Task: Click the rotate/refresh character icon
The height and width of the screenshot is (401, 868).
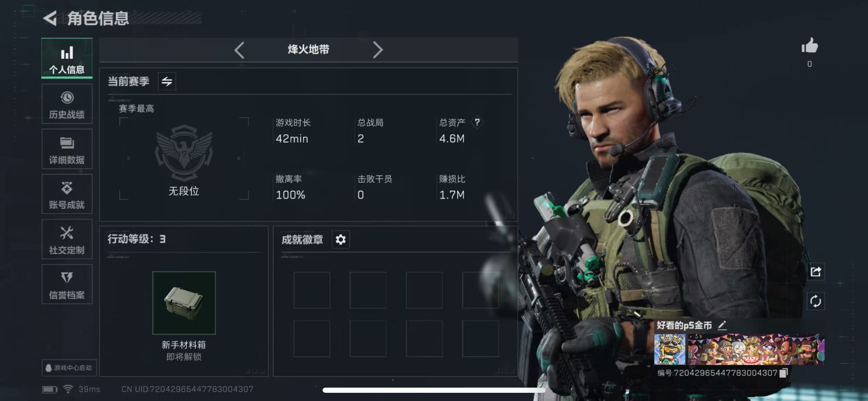Action: (x=816, y=301)
